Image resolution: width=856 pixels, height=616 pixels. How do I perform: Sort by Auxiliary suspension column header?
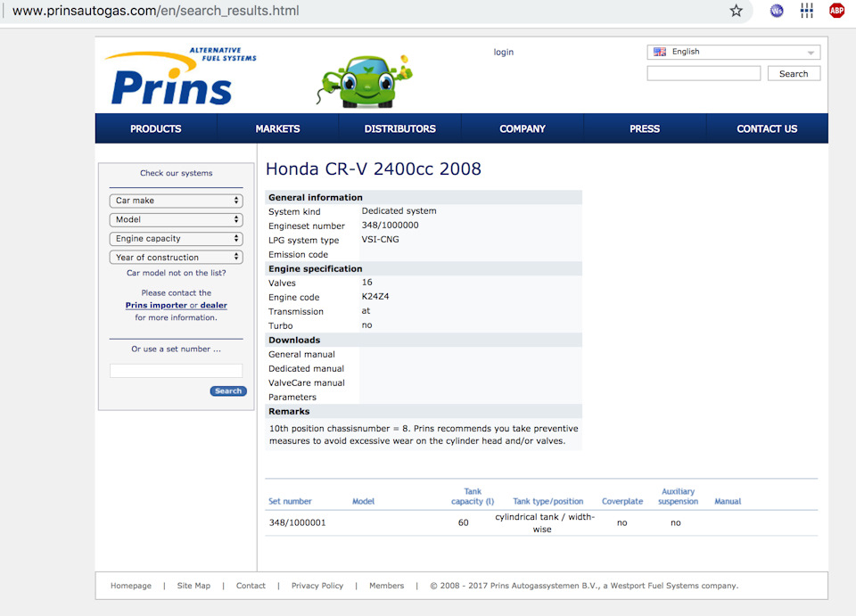click(678, 497)
